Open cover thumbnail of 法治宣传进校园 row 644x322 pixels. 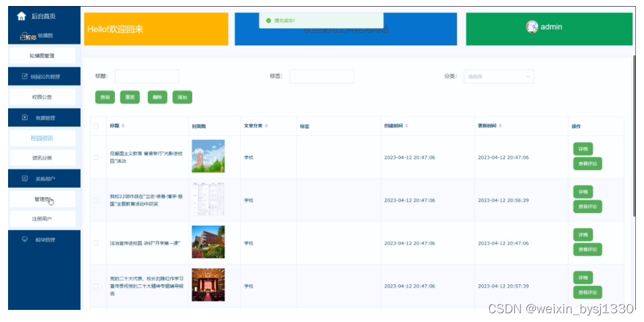coord(208,242)
